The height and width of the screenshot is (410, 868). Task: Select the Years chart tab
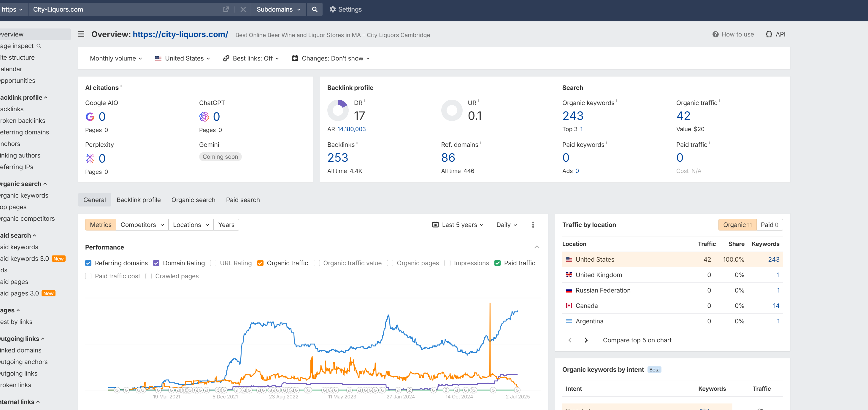tap(226, 225)
